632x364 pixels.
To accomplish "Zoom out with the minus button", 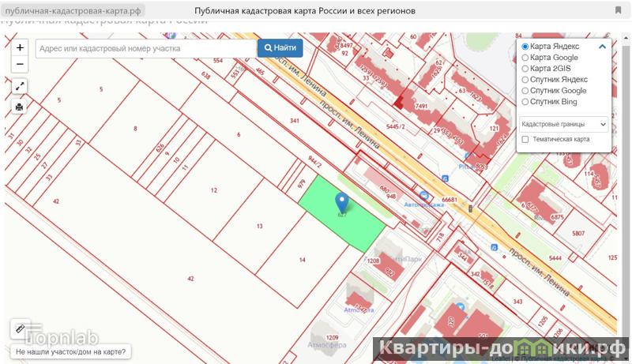I will point(21,65).
